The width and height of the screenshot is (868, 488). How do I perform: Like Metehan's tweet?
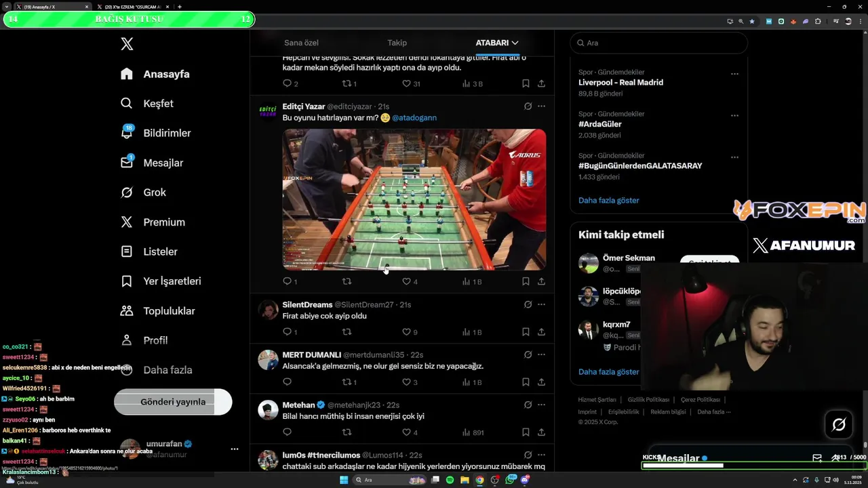407,432
